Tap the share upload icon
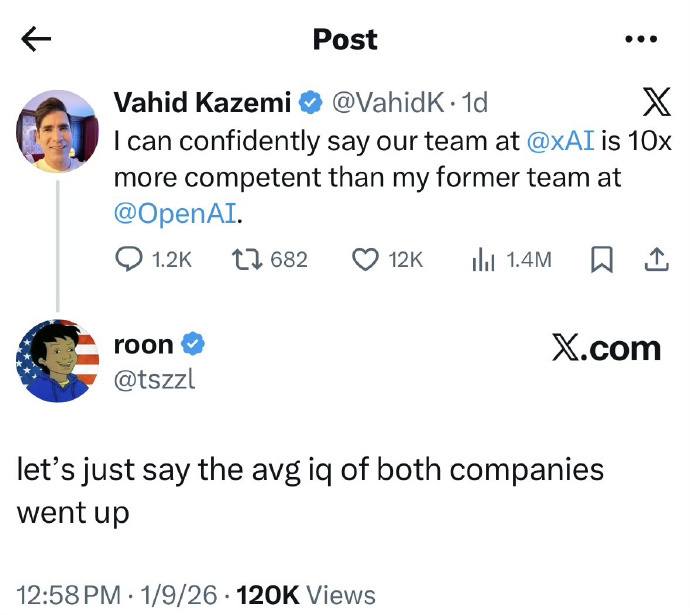The image size is (690, 615). 655,260
